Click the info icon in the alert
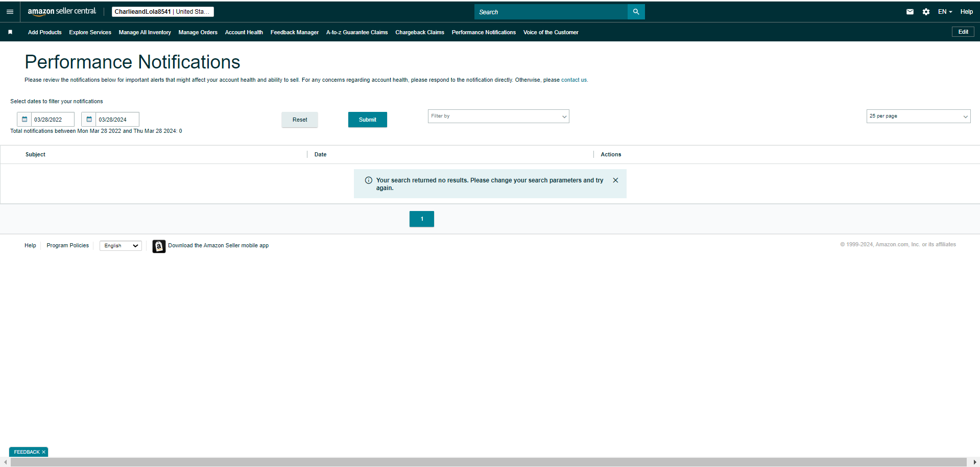 pos(369,180)
